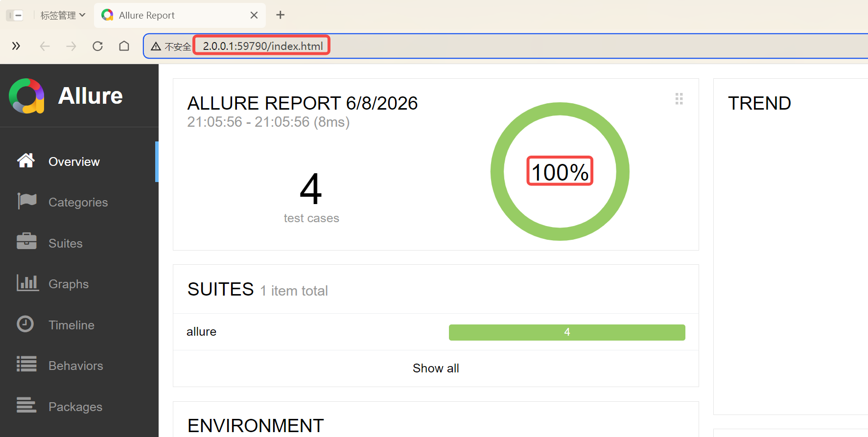The image size is (868, 437).
Task: Select the Behaviors menu label
Action: 76,366
